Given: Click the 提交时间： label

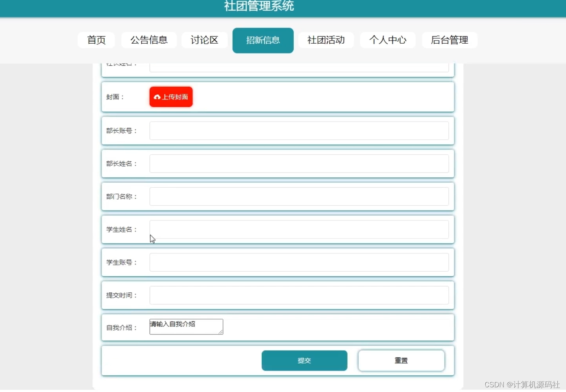Looking at the screenshot, I should click(122, 295).
